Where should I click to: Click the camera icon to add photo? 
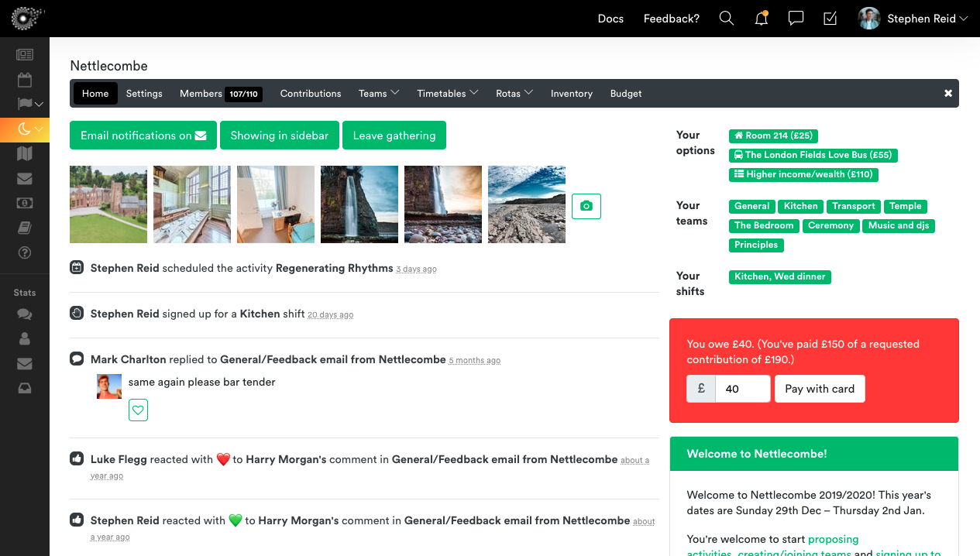click(586, 206)
